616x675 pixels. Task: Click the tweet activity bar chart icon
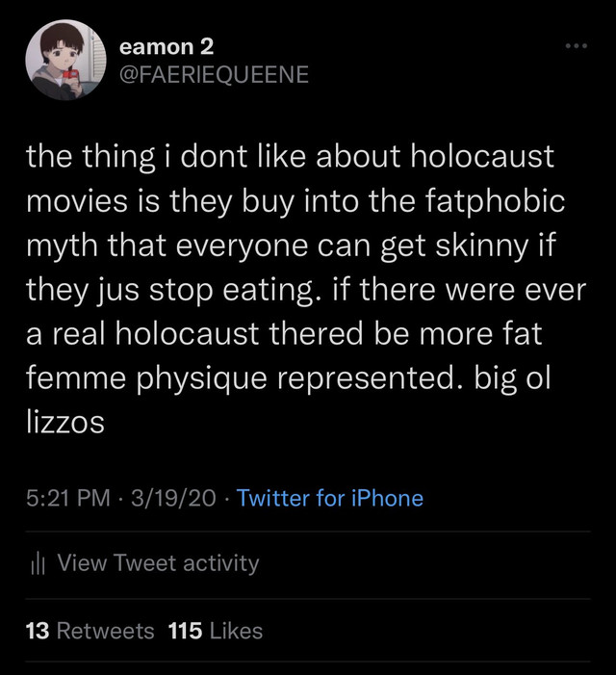(38, 563)
